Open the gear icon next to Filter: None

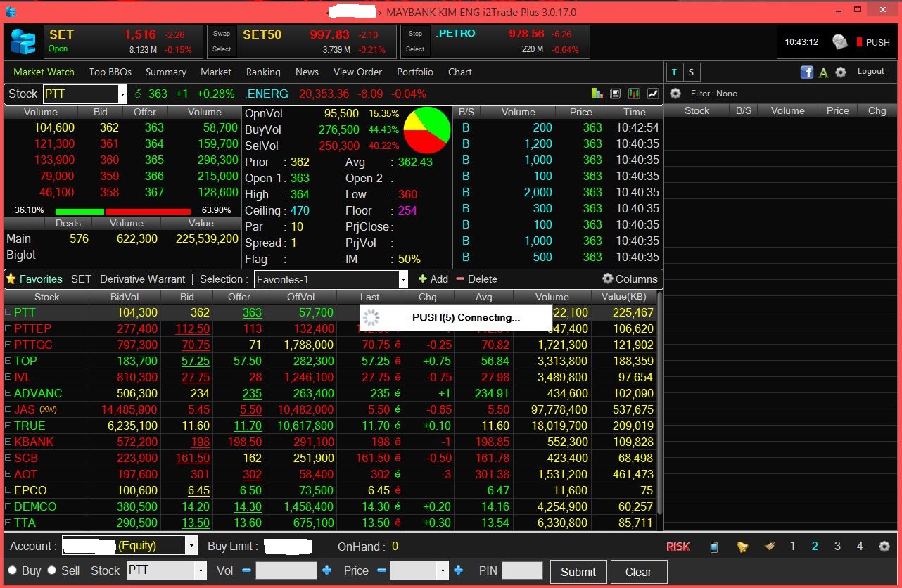[x=675, y=94]
